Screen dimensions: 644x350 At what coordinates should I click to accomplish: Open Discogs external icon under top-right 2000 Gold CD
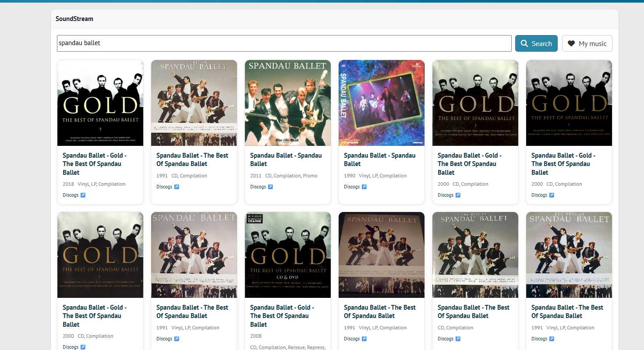552,195
